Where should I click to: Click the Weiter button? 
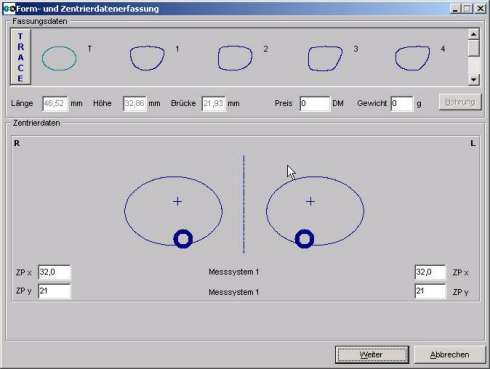pos(372,355)
